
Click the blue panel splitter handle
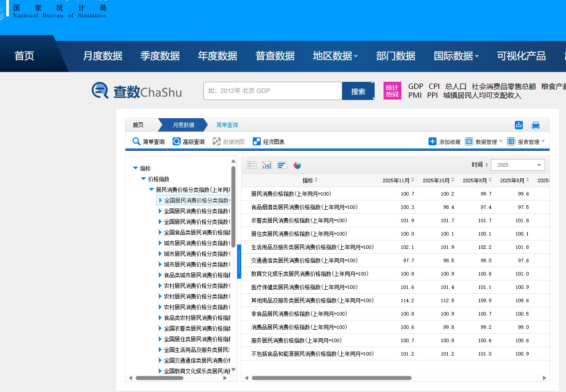coord(239,261)
